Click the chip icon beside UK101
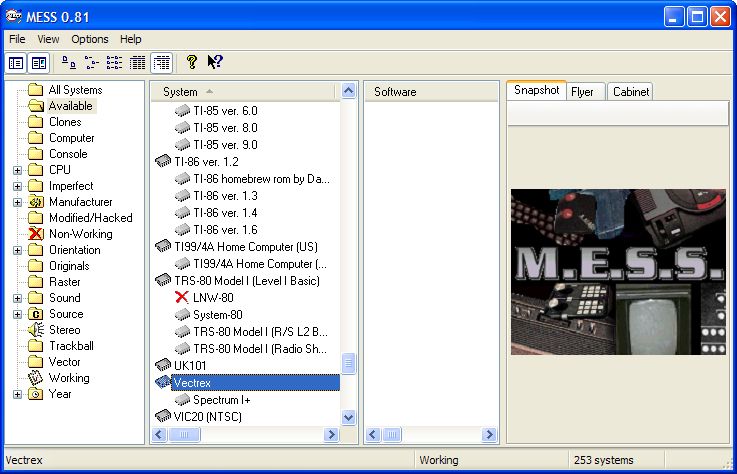The image size is (737, 474). tap(163, 365)
